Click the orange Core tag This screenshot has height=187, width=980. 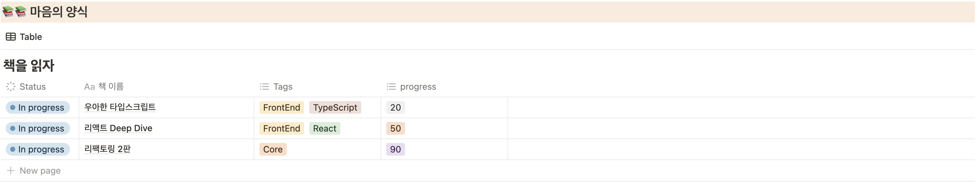coord(273,149)
